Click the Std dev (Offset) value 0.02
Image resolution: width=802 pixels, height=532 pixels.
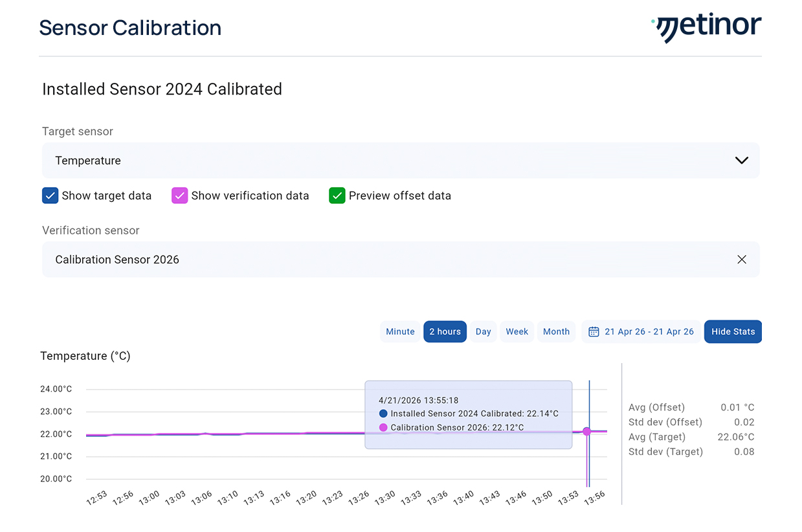(x=744, y=422)
